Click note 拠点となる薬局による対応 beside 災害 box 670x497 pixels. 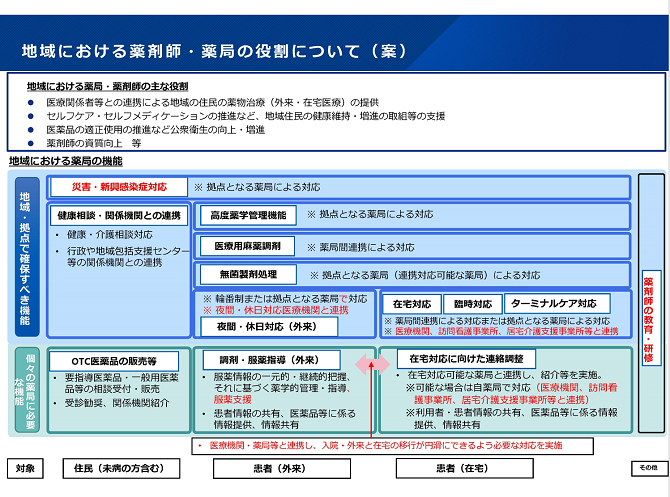pyautogui.click(x=257, y=187)
